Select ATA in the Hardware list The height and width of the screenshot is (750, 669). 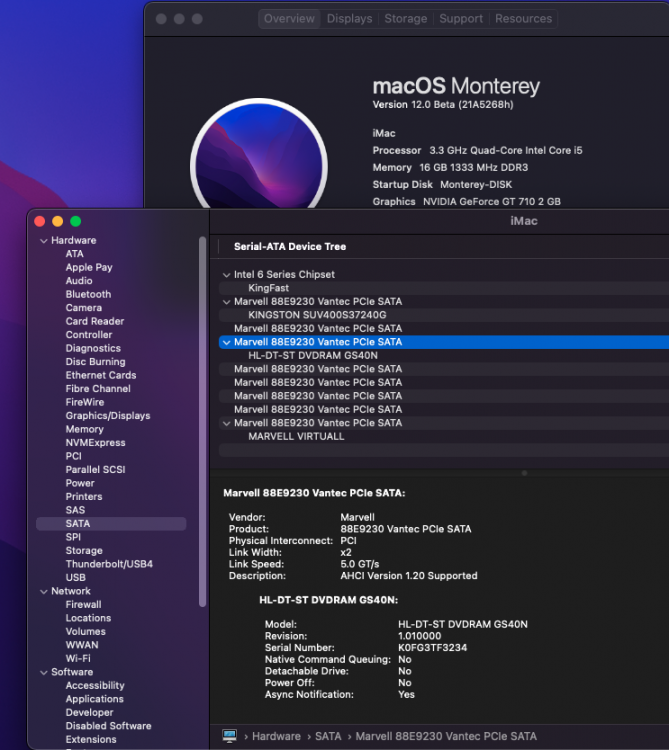click(x=75, y=254)
